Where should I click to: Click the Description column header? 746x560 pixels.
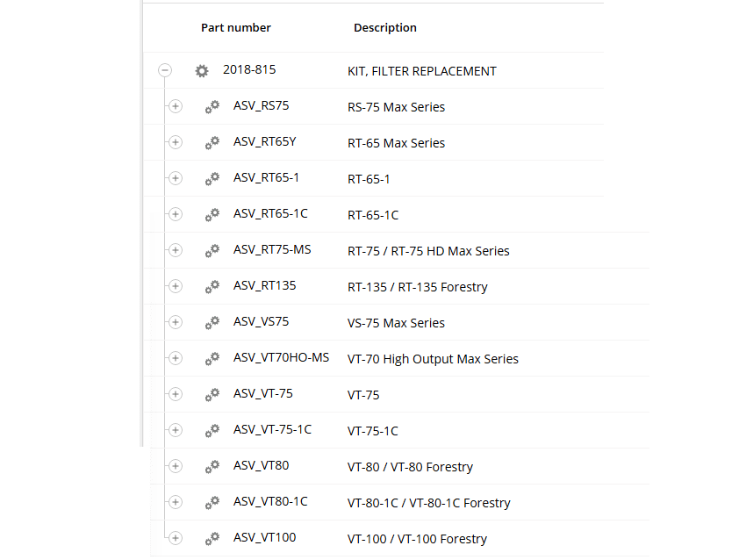point(385,28)
